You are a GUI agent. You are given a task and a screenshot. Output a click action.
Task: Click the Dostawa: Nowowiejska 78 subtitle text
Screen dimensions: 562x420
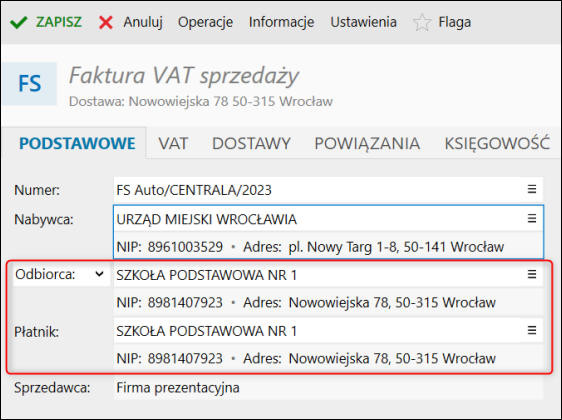click(x=201, y=101)
